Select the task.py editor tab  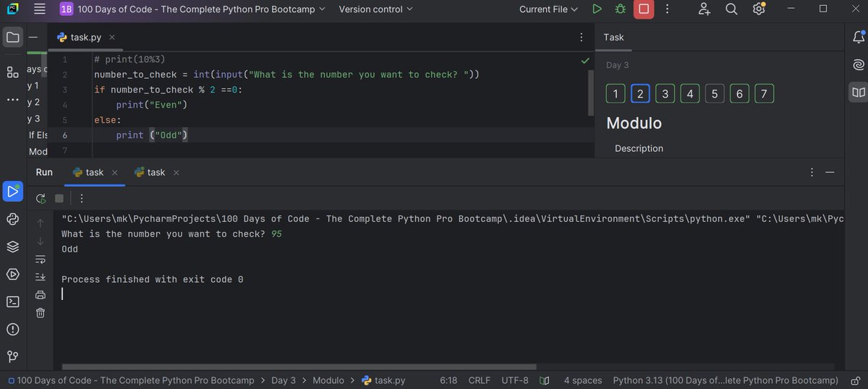(85, 37)
